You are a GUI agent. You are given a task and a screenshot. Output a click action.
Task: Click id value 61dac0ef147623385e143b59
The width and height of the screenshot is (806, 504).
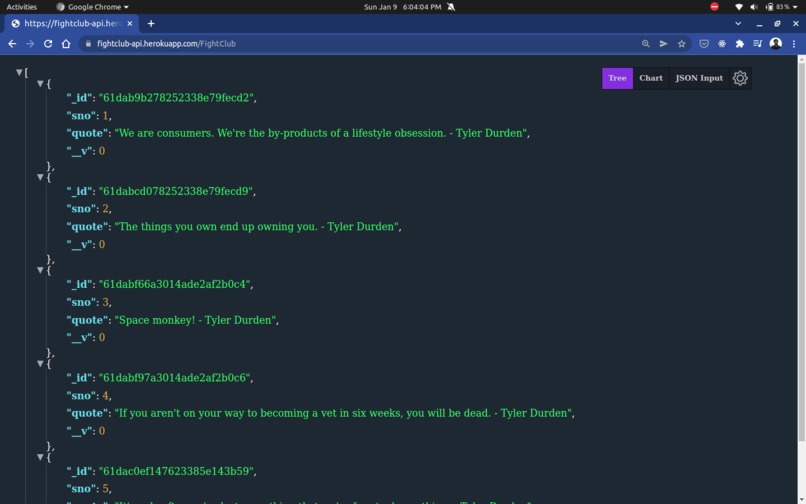pyautogui.click(x=177, y=472)
